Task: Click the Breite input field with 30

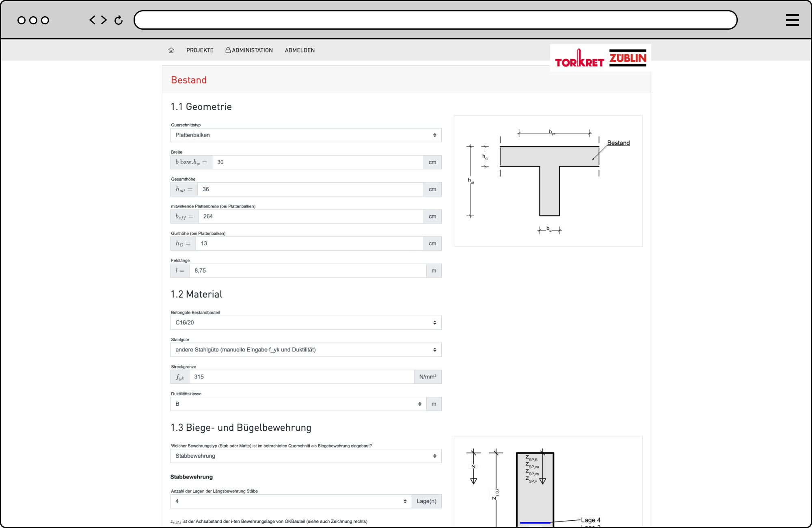Action: coord(318,162)
